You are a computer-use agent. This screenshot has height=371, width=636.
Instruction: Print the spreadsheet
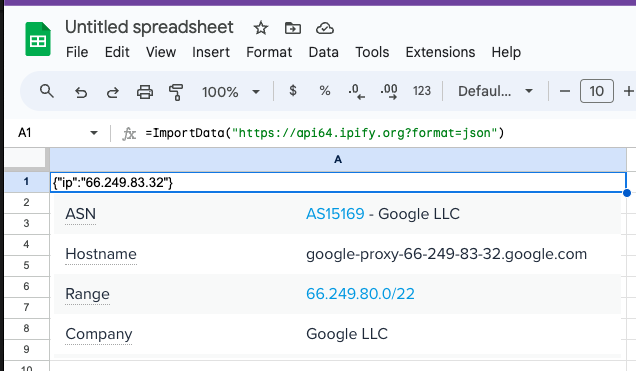145,92
